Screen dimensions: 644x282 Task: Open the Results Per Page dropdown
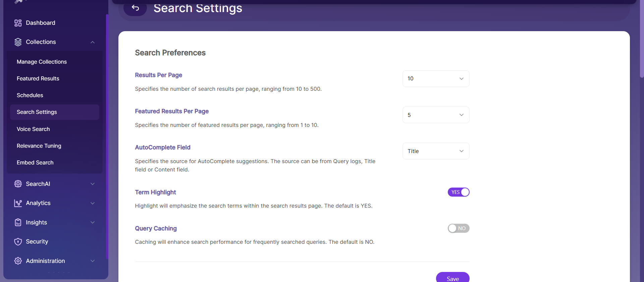(x=435, y=79)
